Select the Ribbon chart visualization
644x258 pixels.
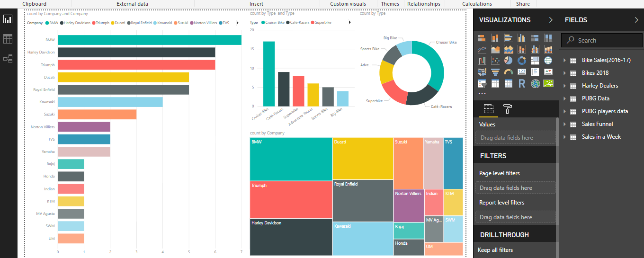[x=548, y=49]
